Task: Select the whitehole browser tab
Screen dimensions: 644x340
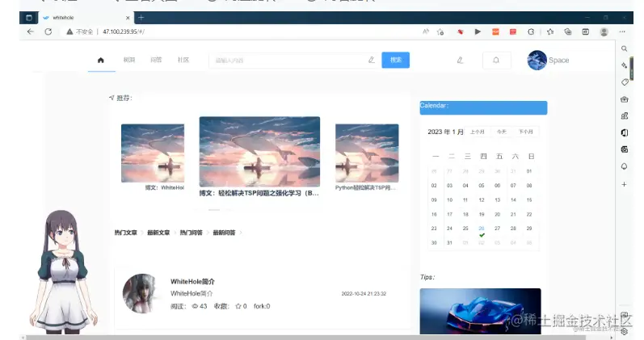Action: 86,18
